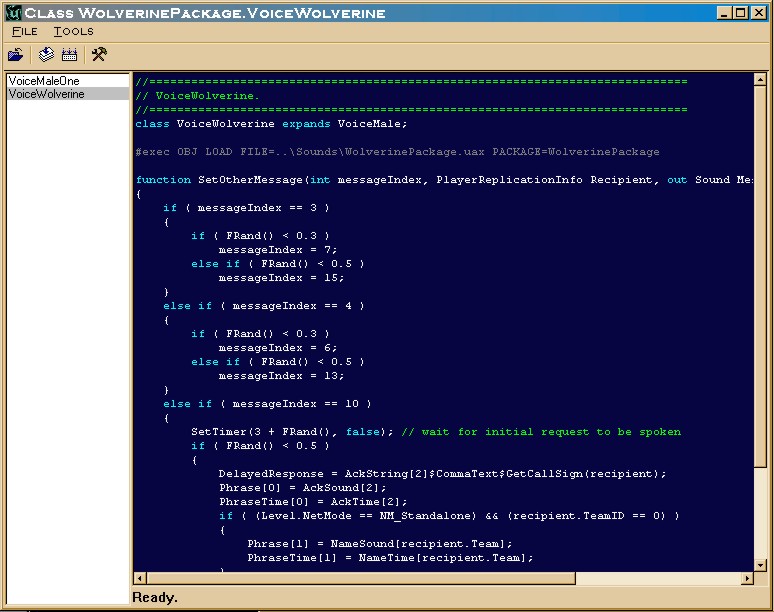Screen dimensions: 774x612
Task: Click the "messageIndex == 10" condition line
Action: tap(267, 404)
